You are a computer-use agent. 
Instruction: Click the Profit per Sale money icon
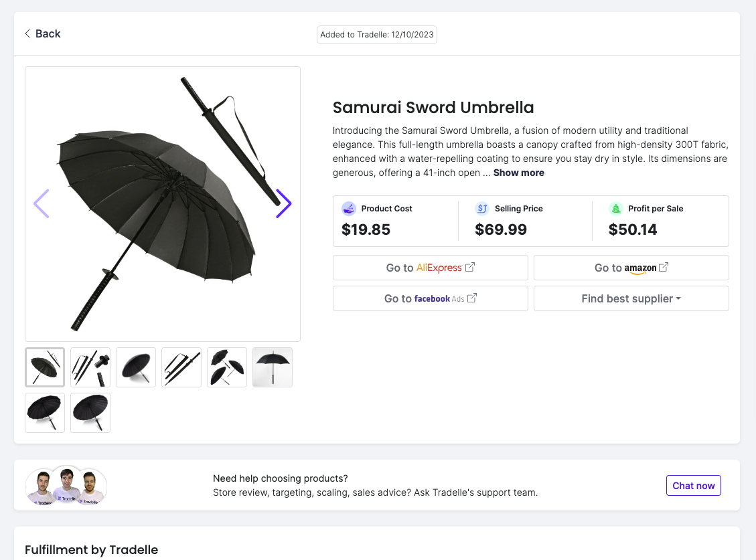[x=615, y=208]
